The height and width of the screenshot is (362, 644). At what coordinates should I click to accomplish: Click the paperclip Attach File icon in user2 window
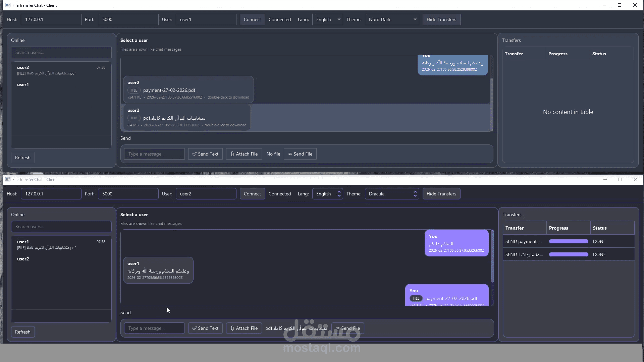[x=232, y=328]
